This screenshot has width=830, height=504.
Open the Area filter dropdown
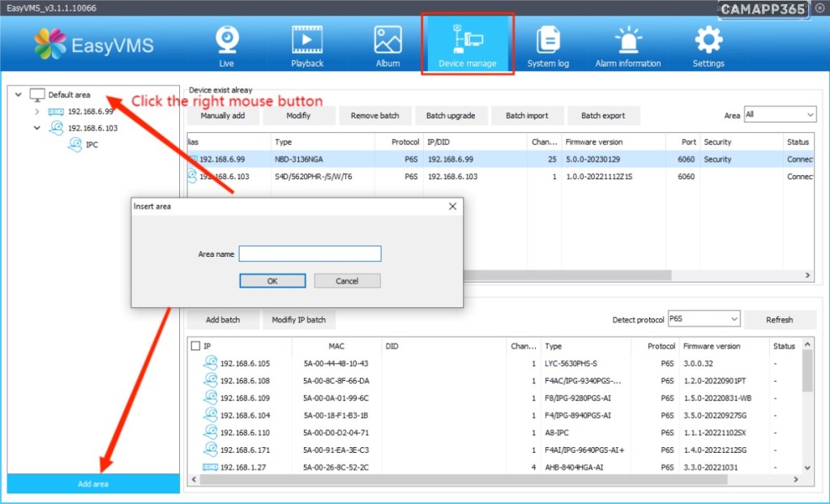(x=779, y=115)
